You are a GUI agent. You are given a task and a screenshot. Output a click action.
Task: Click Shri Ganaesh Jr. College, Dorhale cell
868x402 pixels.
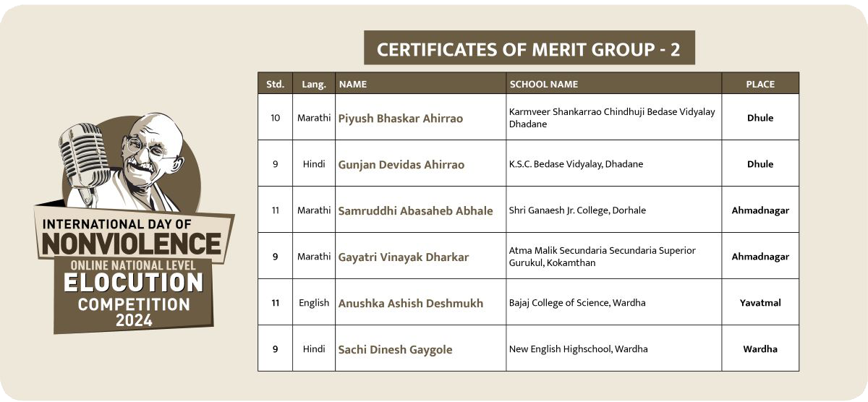(x=613, y=210)
